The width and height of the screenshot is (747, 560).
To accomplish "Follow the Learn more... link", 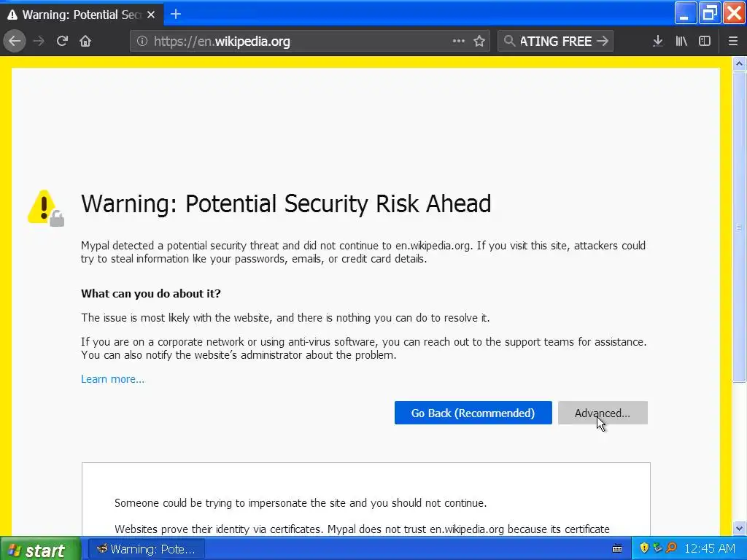I will pyautogui.click(x=112, y=379).
